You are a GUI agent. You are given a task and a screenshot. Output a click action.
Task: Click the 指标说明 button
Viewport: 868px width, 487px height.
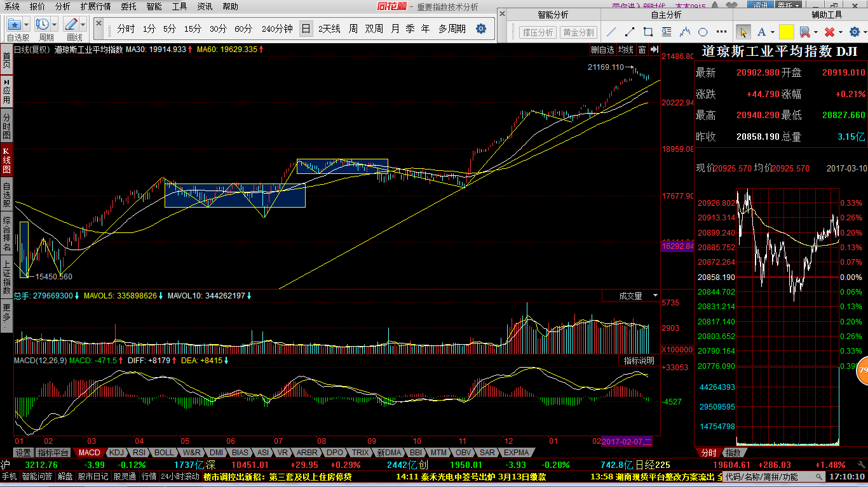(639, 361)
